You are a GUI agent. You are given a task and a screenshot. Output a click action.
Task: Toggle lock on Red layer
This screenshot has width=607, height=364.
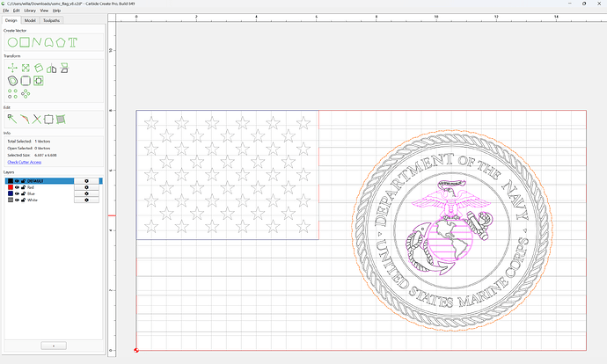point(23,187)
